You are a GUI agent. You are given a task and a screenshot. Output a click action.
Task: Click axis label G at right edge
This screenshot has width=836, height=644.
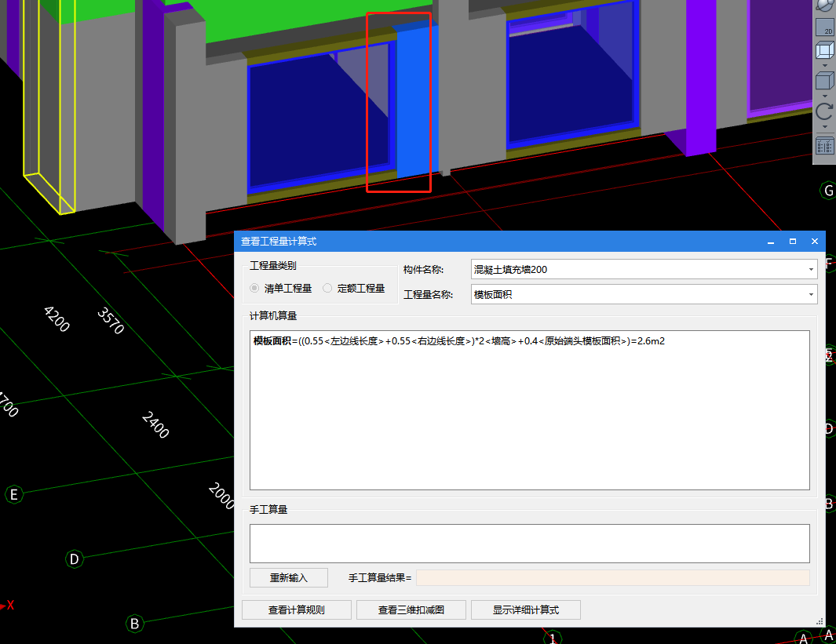pos(828,191)
